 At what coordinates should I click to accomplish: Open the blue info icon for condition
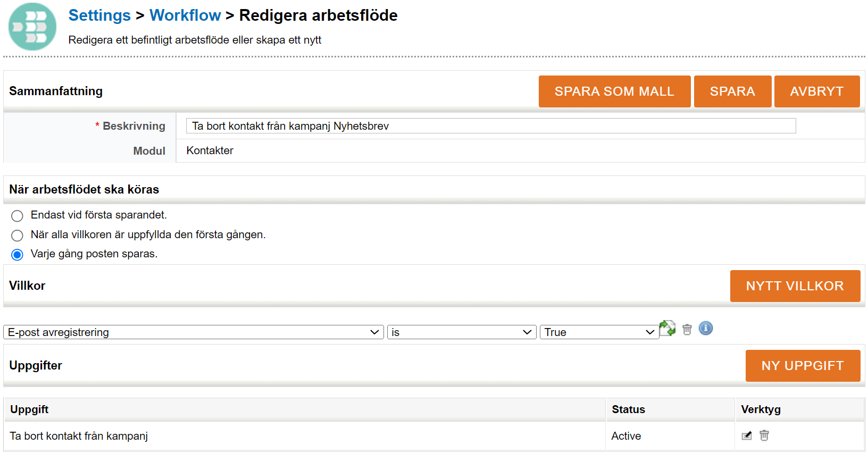(x=705, y=329)
